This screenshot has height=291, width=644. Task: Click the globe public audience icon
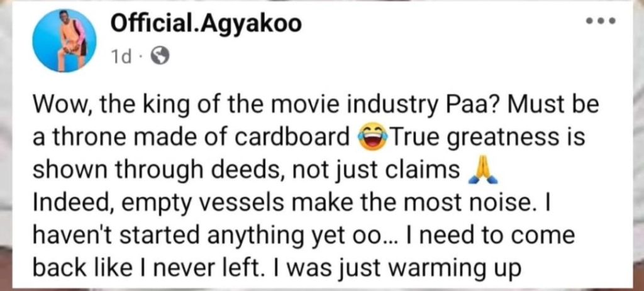160,57
